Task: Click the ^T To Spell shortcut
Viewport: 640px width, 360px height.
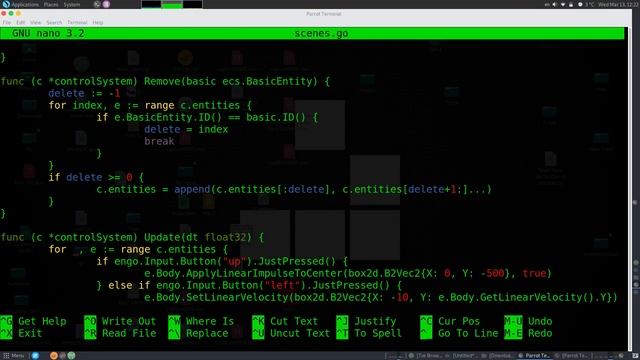Action: (369, 333)
